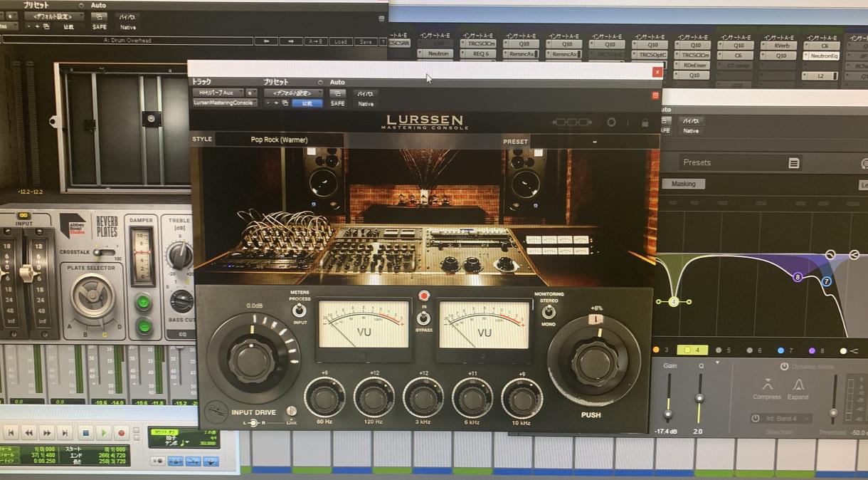The height and width of the screenshot is (480, 868).
Task: Arm recording with the red record button
Action: click(x=122, y=432)
